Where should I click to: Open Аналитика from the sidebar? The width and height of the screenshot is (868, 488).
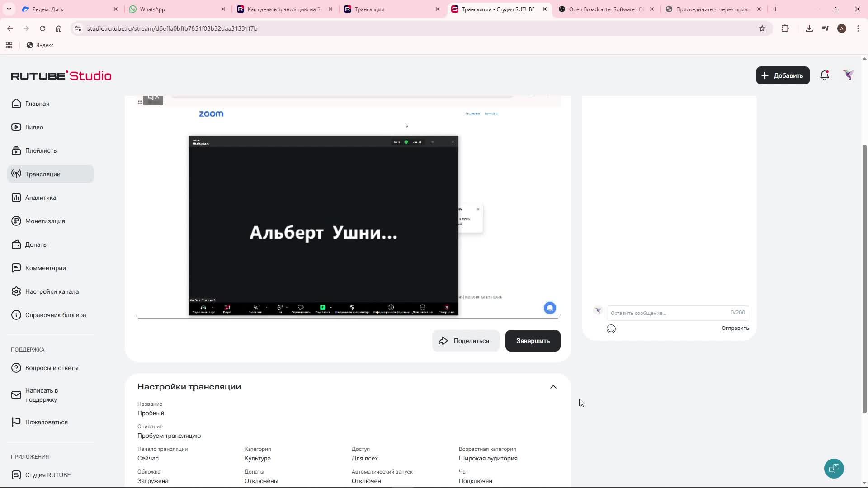click(41, 197)
